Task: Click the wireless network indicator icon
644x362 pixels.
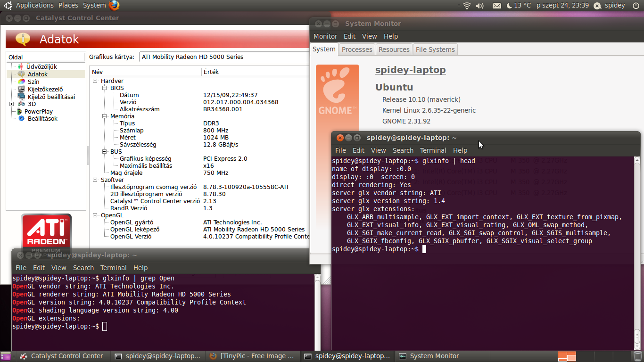Action: point(467,6)
